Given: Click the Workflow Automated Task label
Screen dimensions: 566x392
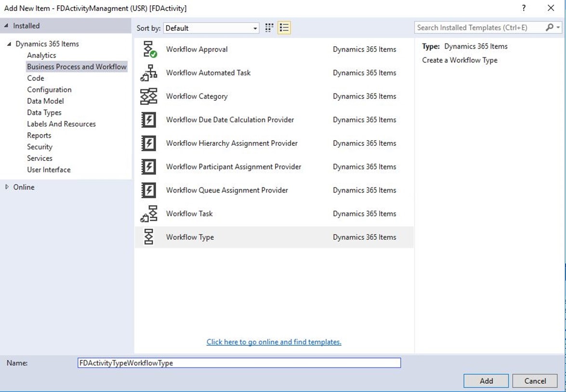Looking at the screenshot, I should 208,73.
